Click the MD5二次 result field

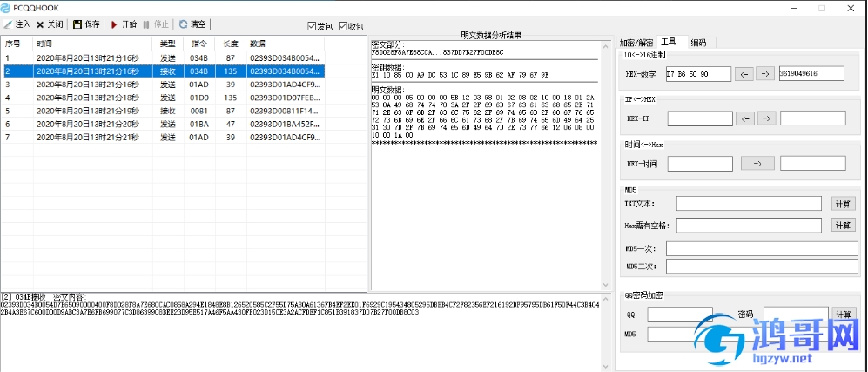[x=762, y=267]
